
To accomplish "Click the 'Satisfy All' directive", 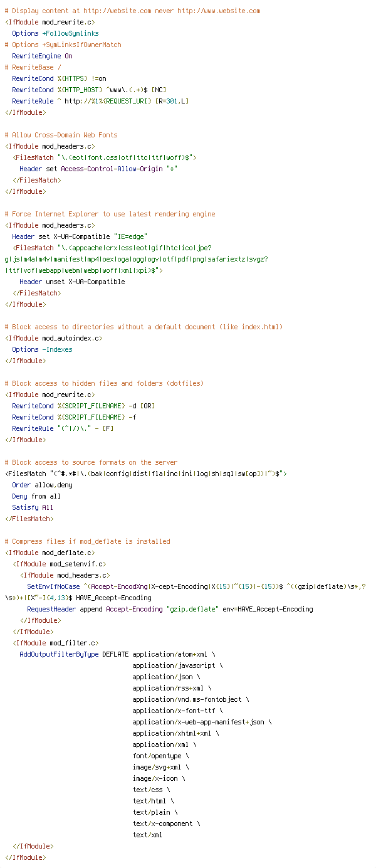I will pyautogui.click(x=33, y=507).
